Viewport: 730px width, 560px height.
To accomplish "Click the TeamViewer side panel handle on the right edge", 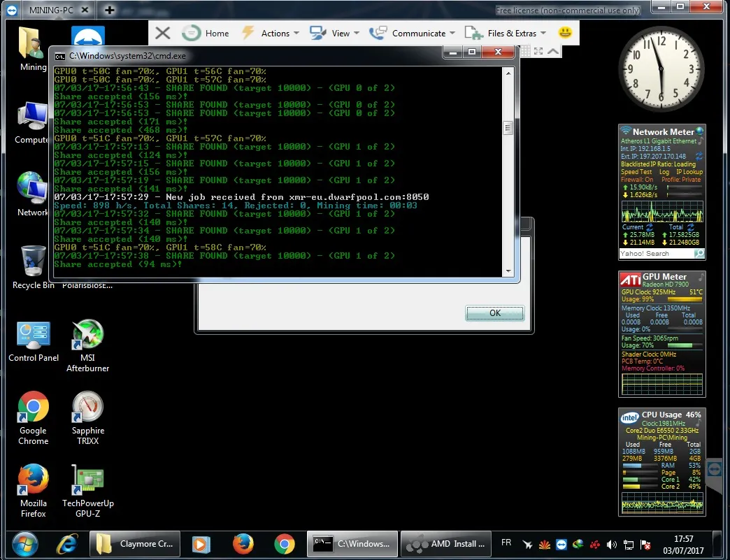I will click(x=714, y=469).
